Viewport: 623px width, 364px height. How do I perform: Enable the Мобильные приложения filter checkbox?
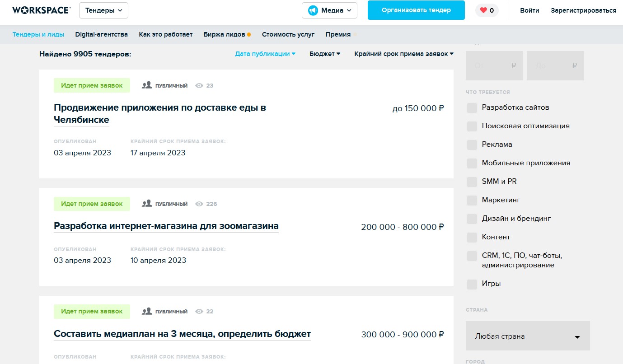472,163
